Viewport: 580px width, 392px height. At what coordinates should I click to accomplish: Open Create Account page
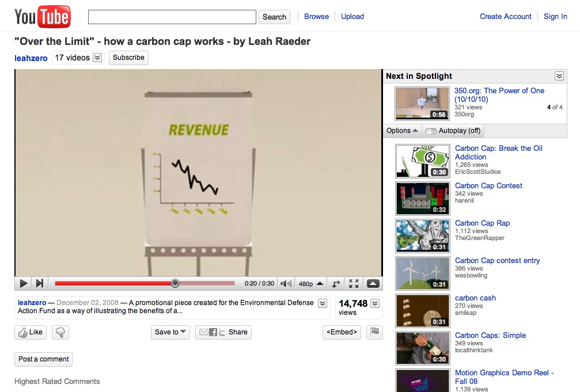click(505, 16)
